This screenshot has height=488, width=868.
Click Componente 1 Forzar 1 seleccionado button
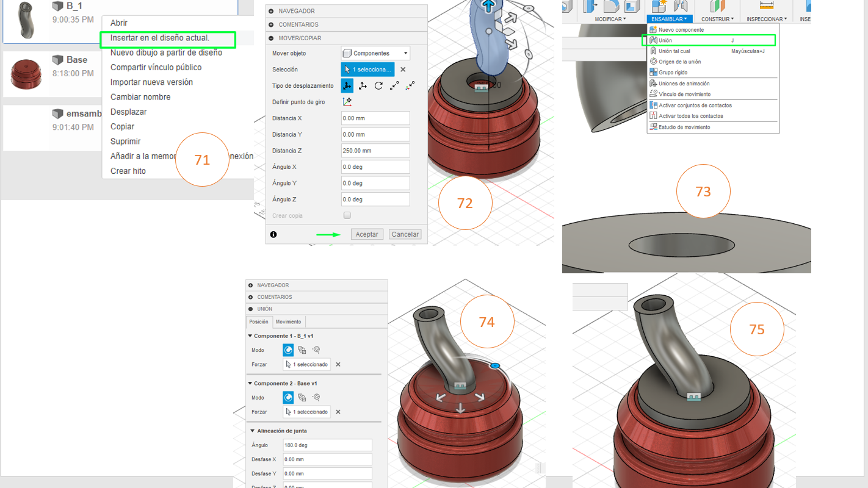[307, 365]
